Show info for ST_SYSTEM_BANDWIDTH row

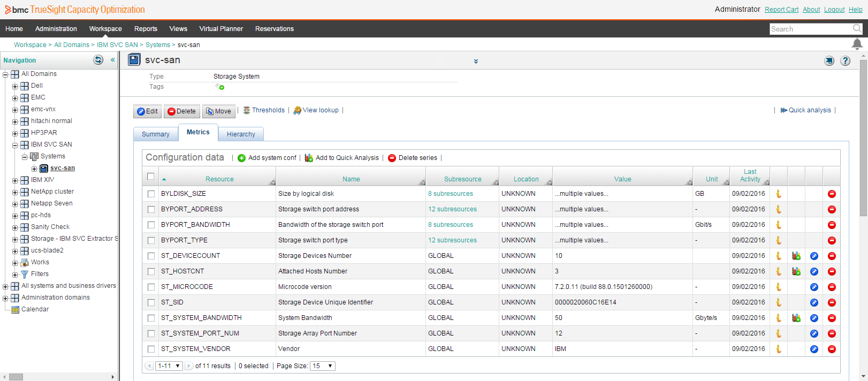coord(779,318)
